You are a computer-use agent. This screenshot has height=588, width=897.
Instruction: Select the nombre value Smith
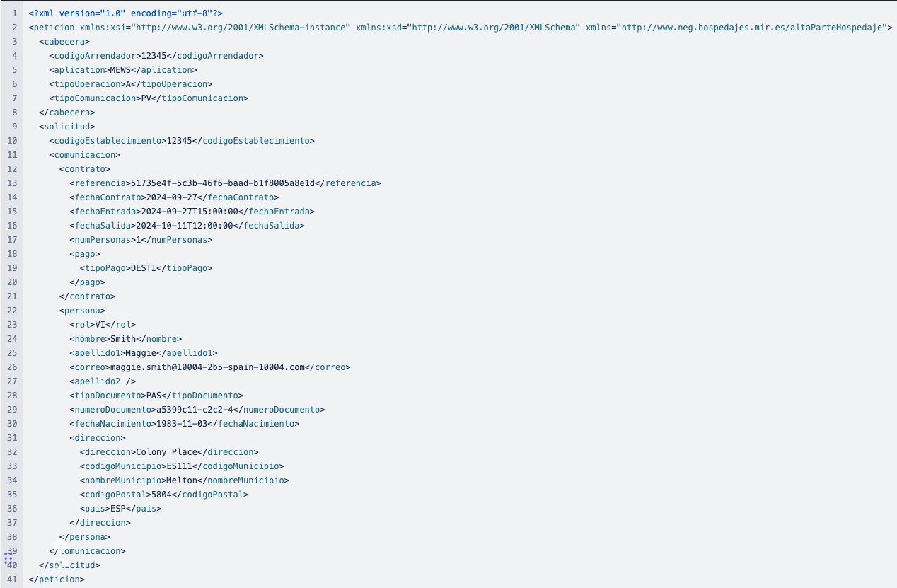[x=123, y=339]
